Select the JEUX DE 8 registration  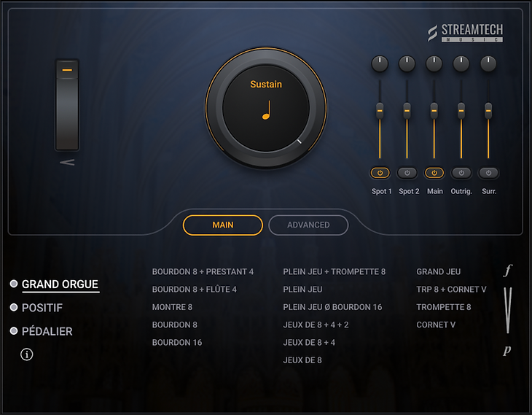[302, 360]
